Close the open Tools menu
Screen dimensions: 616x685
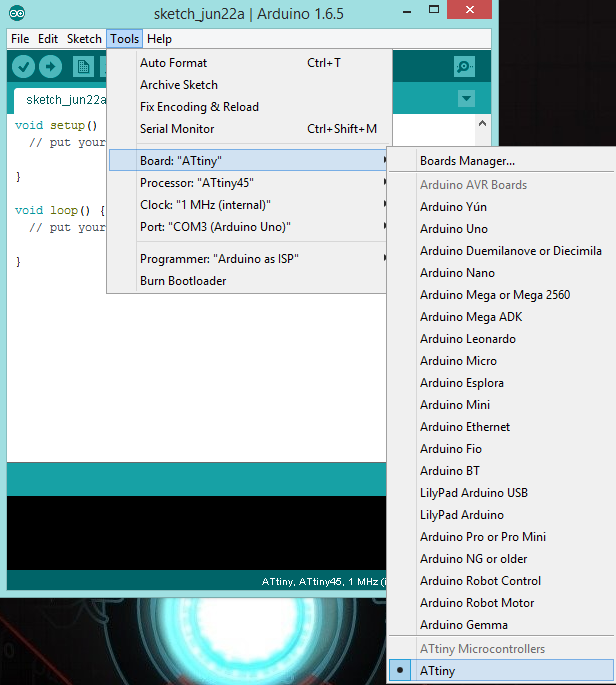[125, 39]
